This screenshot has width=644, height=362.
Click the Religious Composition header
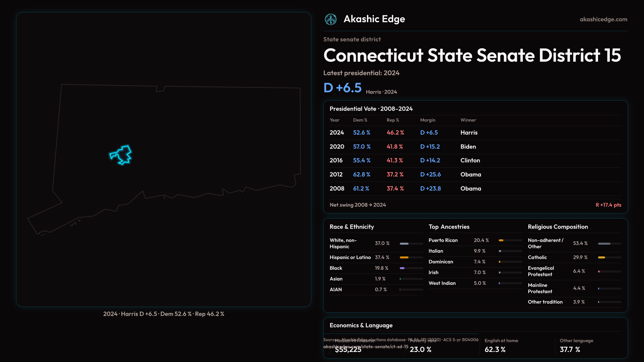click(557, 227)
